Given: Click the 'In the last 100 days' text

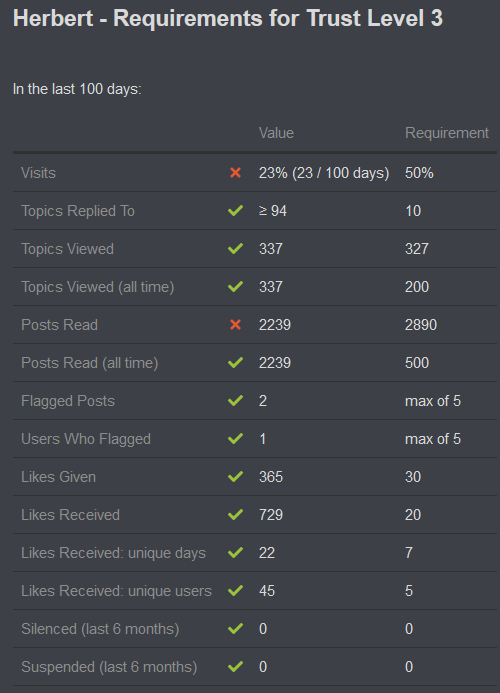Looking at the screenshot, I should click(77, 89).
